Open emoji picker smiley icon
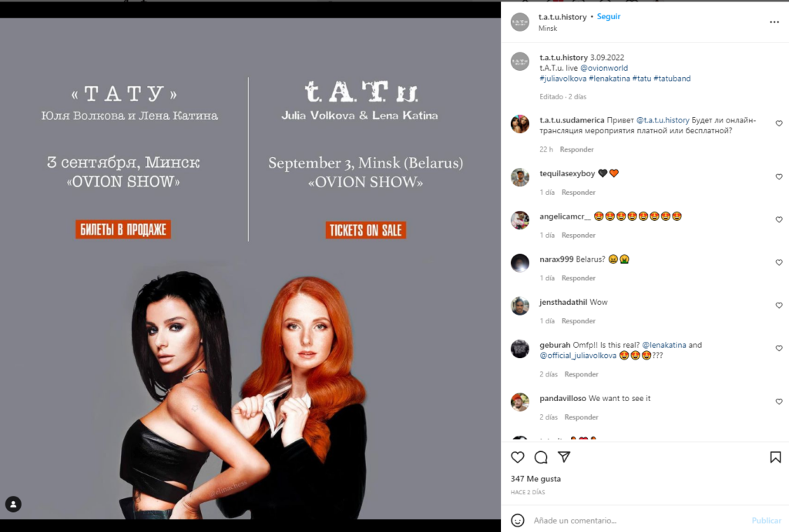789x532 pixels. (x=517, y=520)
